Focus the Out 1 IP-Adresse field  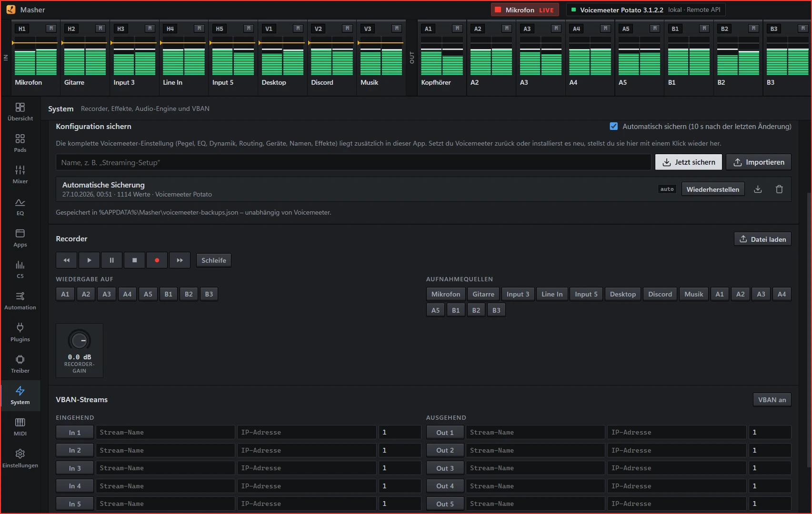(677, 433)
